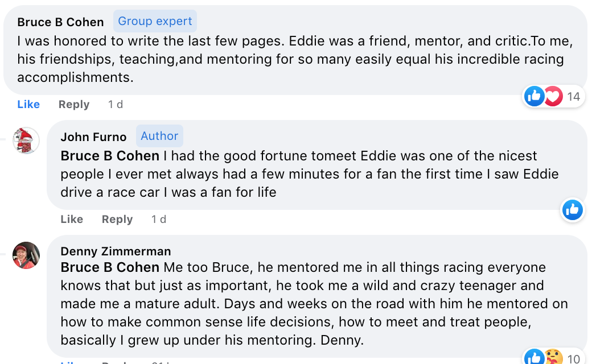This screenshot has width=592, height=364.
Task: Open Bruce B Cohen's profile name at top
Action: (60, 22)
